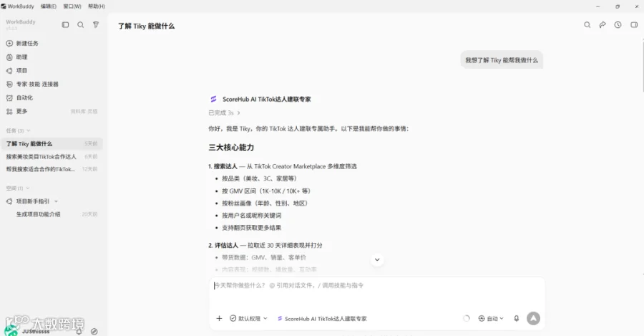Click the loading circle icon in composer
This screenshot has width=644, height=336.
pyautogui.click(x=466, y=318)
